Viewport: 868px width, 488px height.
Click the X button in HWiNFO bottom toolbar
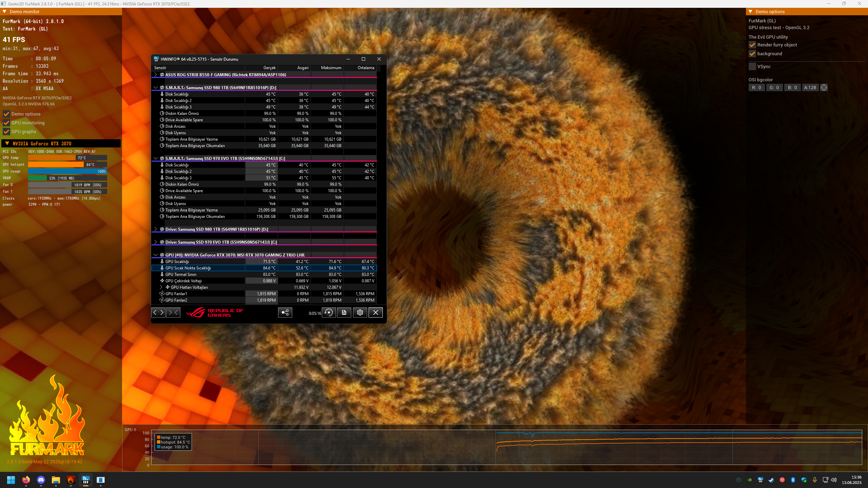tap(376, 312)
